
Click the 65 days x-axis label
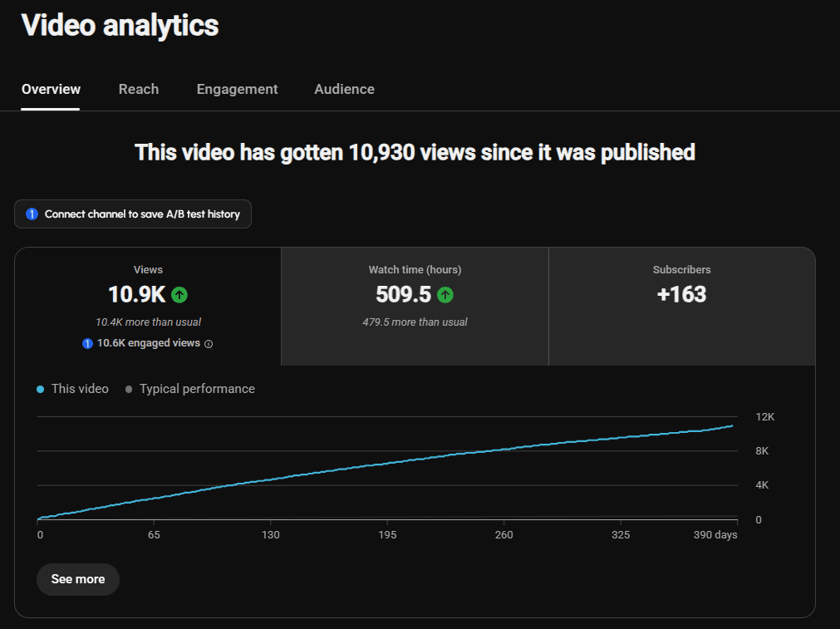tap(154, 535)
